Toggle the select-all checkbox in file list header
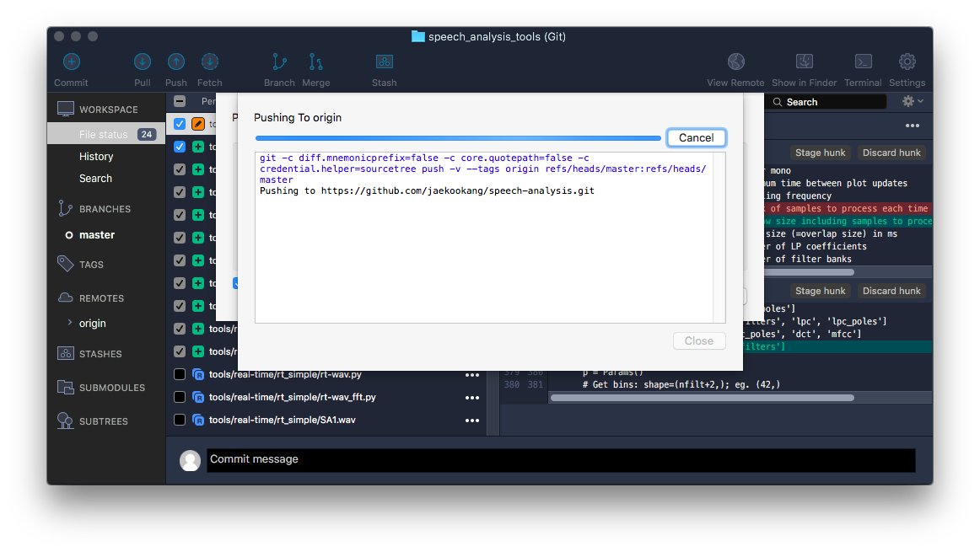980x552 pixels. (x=180, y=101)
